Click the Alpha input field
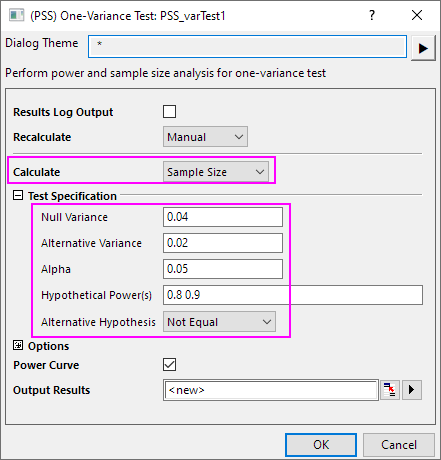 click(x=223, y=269)
